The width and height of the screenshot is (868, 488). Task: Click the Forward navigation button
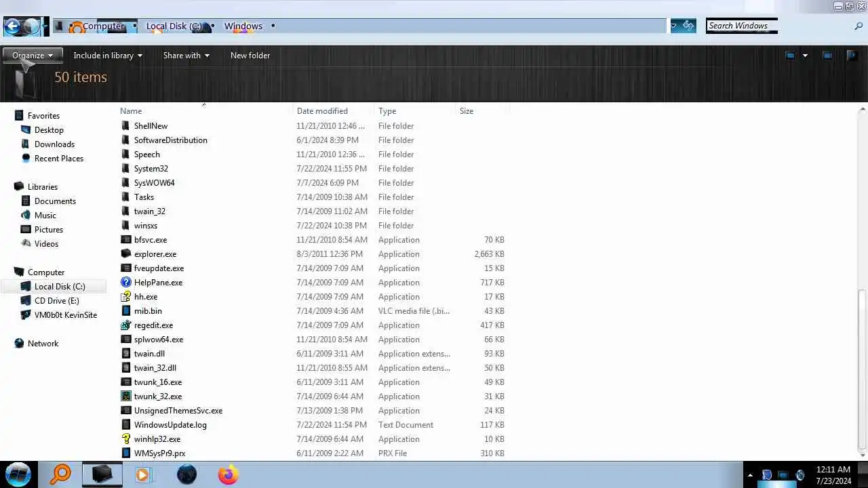coord(31,26)
